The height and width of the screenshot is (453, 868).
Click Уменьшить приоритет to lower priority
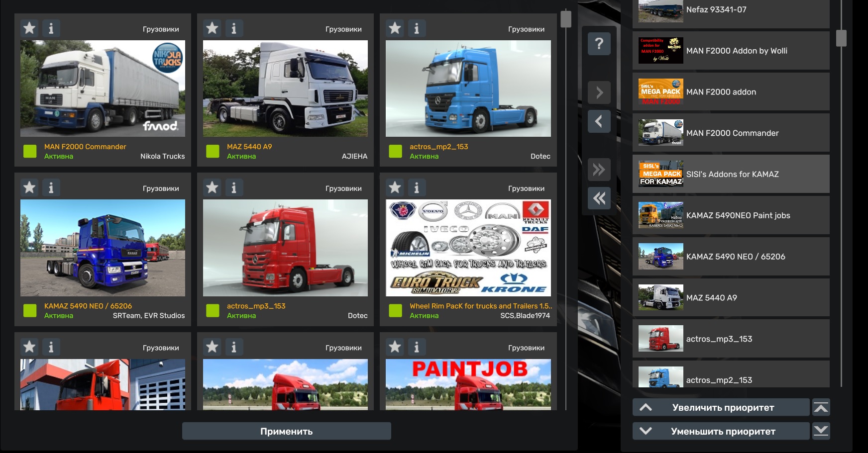click(721, 431)
